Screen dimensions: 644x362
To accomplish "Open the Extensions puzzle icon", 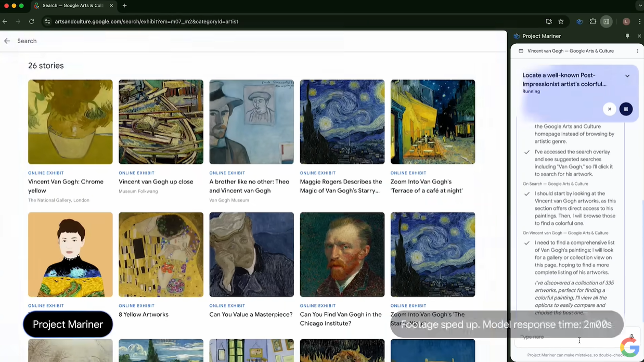I will [593, 21].
